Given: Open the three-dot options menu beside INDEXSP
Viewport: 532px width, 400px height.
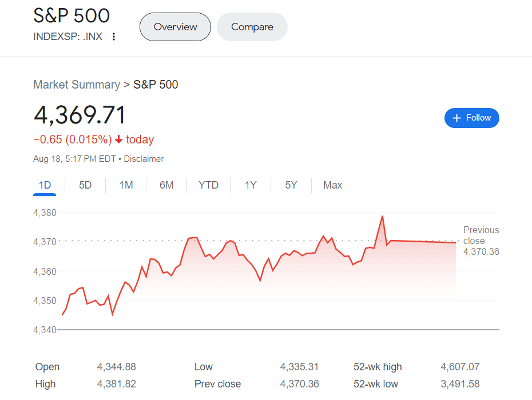Looking at the screenshot, I should point(114,37).
